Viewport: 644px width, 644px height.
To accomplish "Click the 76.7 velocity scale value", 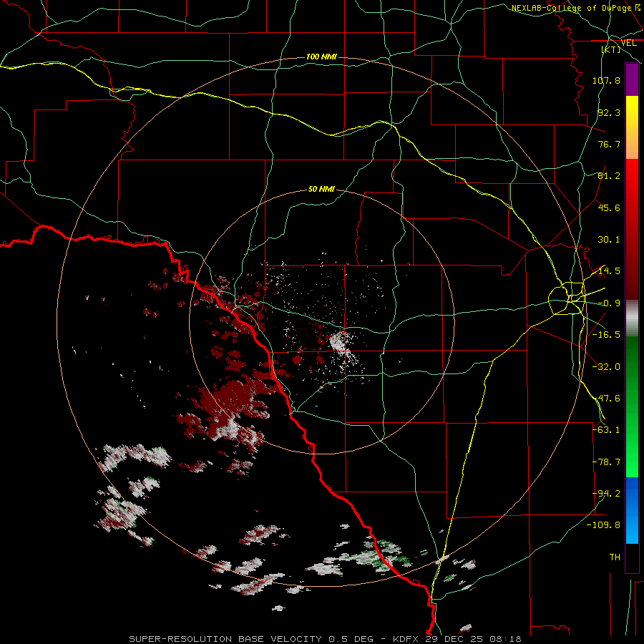I will click(609, 144).
